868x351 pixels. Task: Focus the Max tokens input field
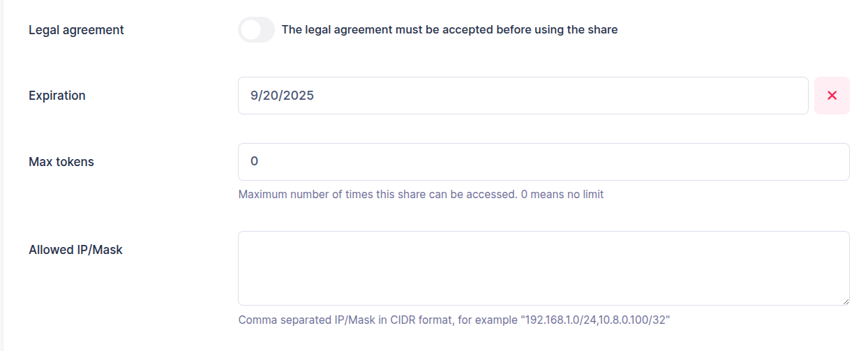click(x=544, y=162)
